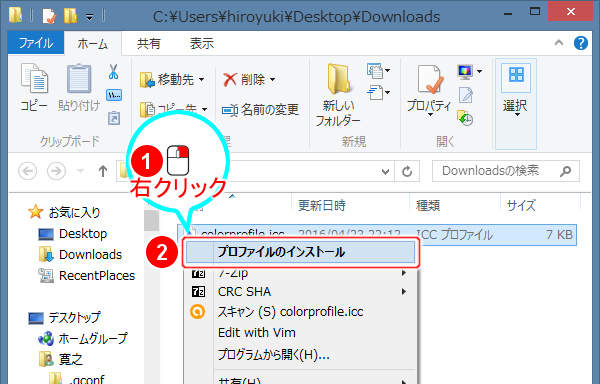Expand the address bar history dropdown

click(x=385, y=172)
